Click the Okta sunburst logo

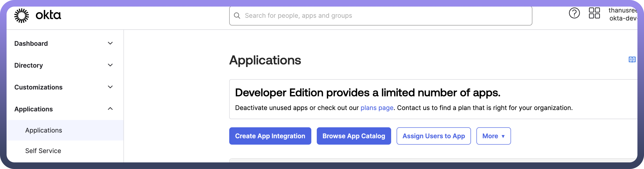tap(22, 15)
